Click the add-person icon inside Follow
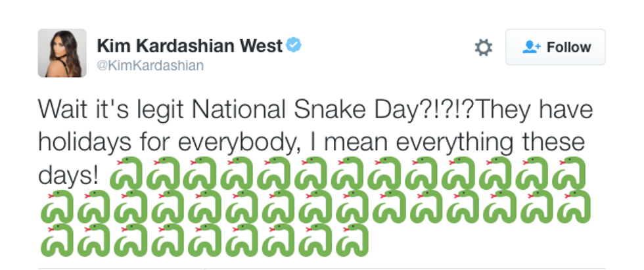Screen dimensions: 644x270 click(531, 47)
